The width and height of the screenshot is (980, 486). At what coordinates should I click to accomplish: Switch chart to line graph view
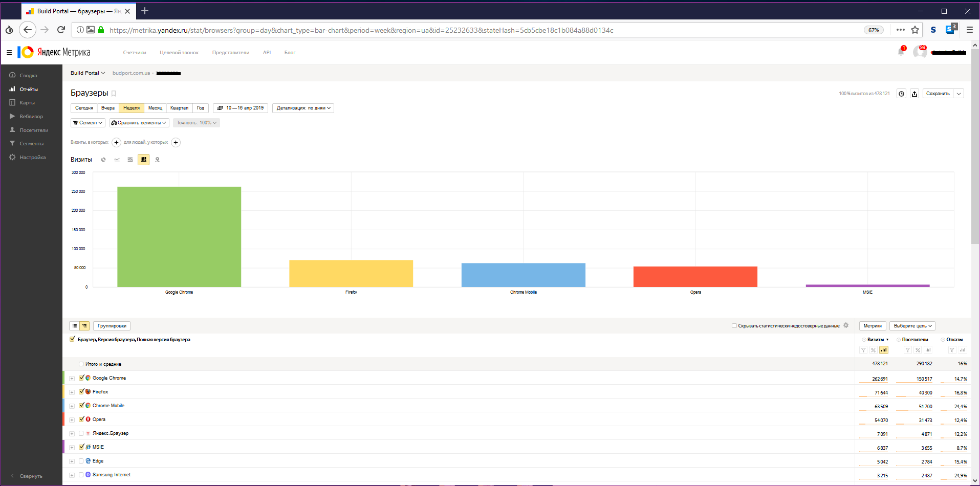click(x=117, y=160)
